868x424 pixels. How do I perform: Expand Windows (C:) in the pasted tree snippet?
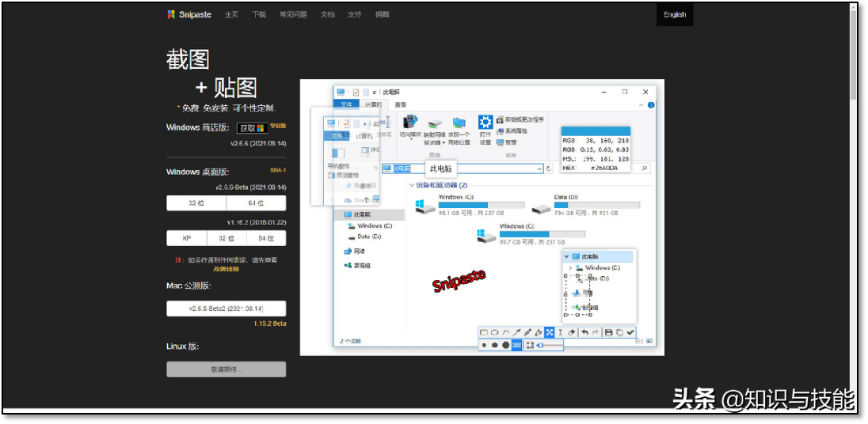(571, 268)
